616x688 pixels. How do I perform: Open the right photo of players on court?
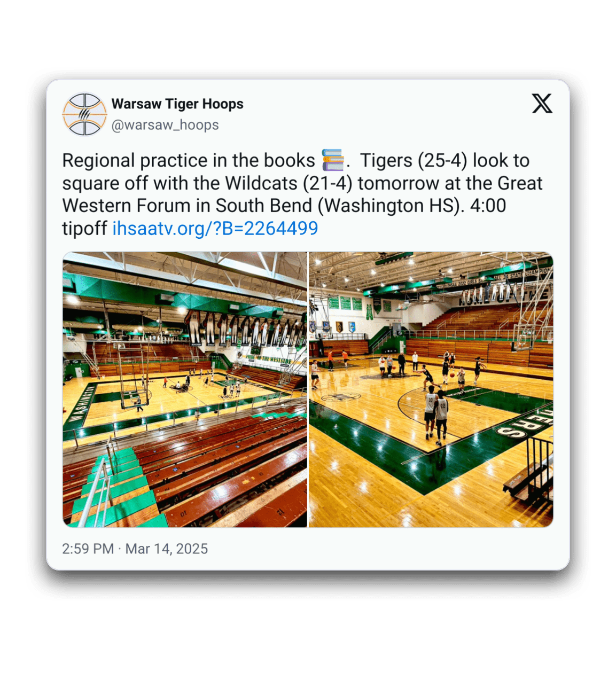(431, 389)
